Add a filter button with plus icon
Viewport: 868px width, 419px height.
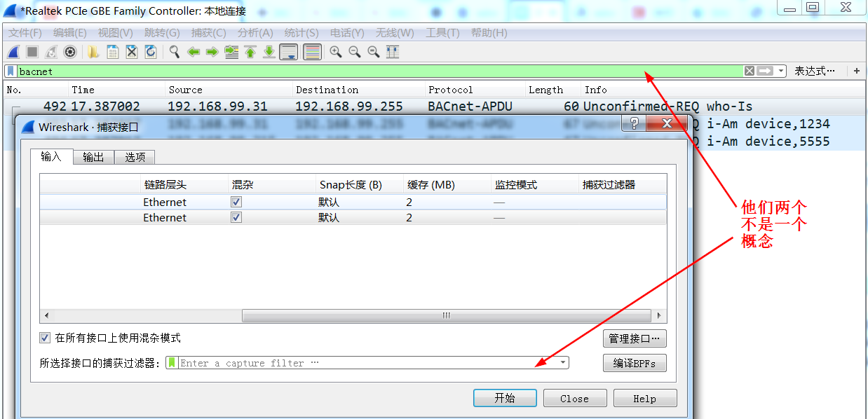coord(857,71)
